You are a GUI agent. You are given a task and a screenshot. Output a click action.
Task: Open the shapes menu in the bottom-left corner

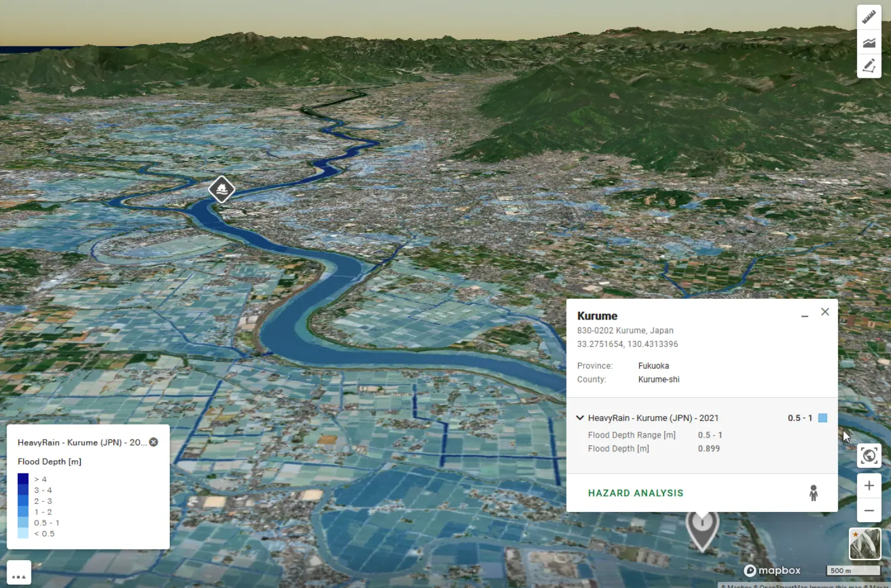[20, 572]
